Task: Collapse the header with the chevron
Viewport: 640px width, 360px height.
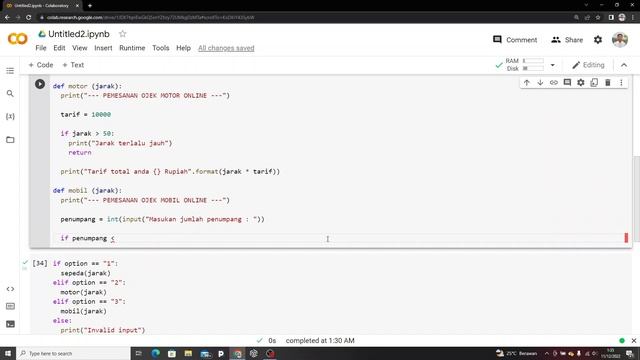Action: tap(624, 65)
